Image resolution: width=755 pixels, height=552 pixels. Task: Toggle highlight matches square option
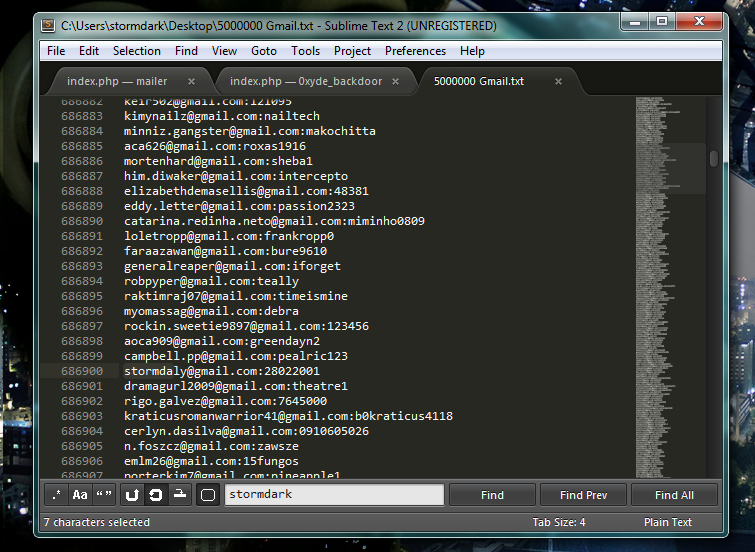tap(208, 495)
